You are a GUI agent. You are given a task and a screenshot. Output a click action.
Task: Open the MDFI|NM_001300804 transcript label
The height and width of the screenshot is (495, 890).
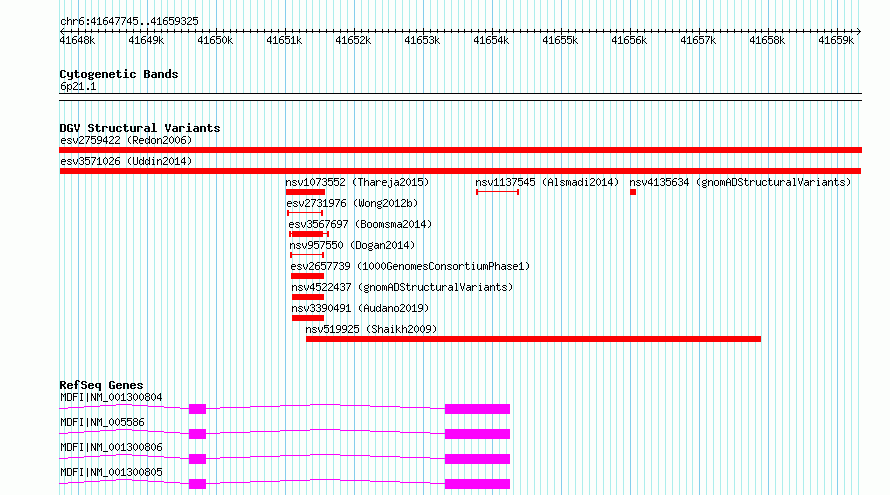point(111,397)
